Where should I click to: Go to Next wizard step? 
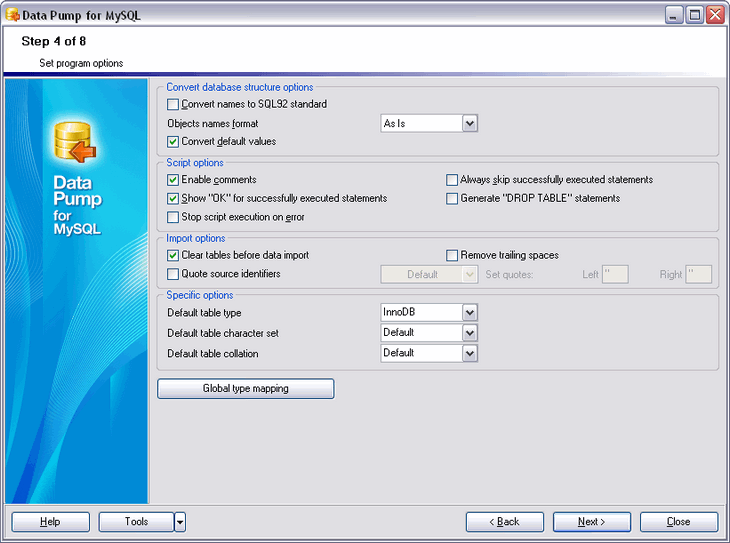pos(592,522)
